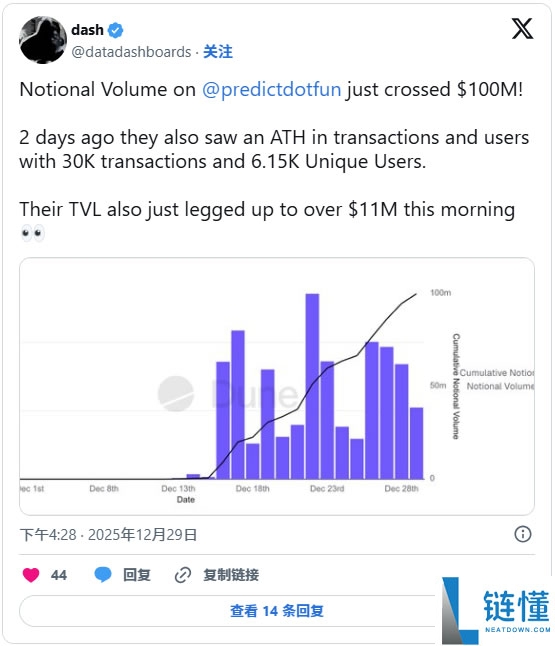This screenshot has width=555, height=646.
Task: Click the Dune watermark logo in chart
Action: coord(228,394)
